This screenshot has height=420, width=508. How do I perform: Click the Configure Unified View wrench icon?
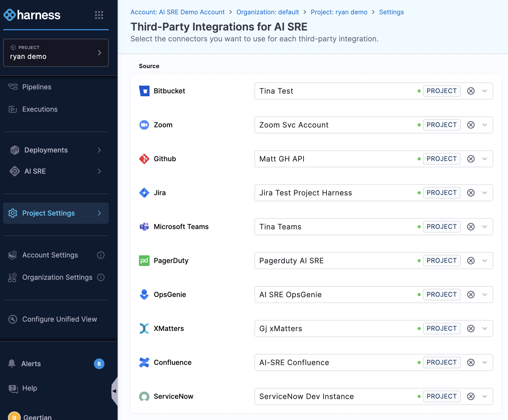click(x=13, y=319)
